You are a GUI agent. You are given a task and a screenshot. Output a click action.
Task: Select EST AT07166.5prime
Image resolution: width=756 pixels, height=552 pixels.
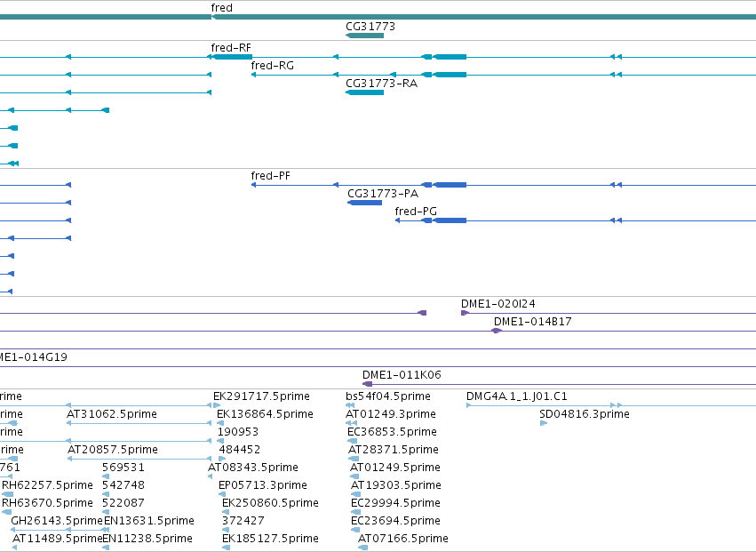tap(403, 539)
